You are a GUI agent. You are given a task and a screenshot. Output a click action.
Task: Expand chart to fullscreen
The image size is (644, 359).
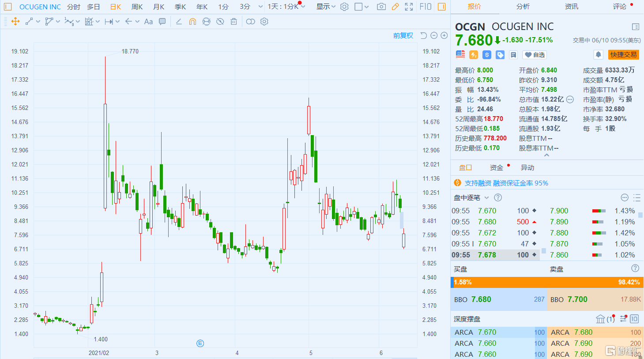click(x=409, y=7)
